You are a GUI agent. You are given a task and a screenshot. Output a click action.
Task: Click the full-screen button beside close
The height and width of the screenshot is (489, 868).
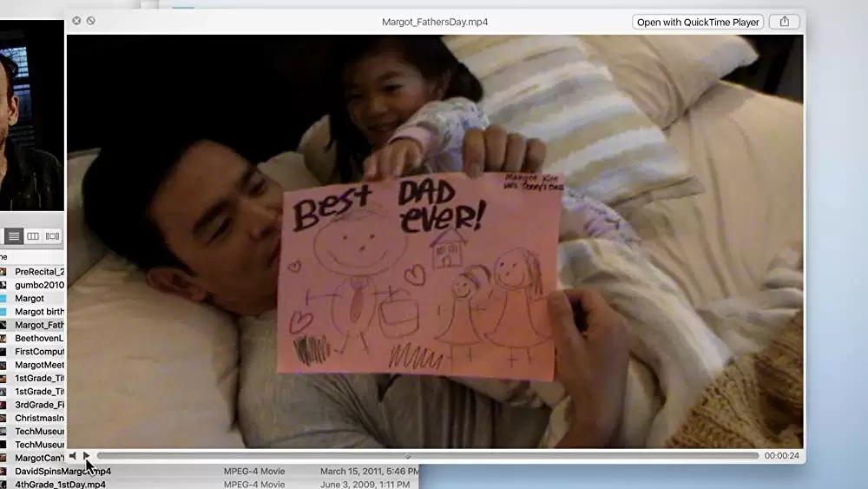(91, 21)
